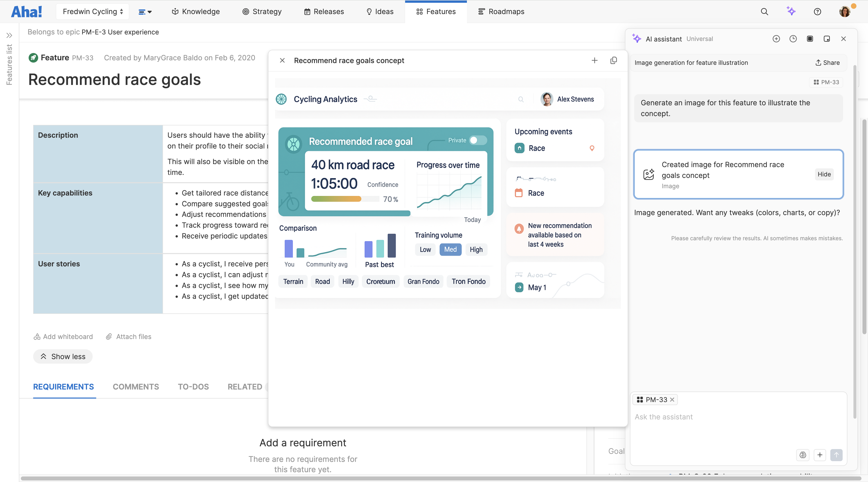The width and height of the screenshot is (868, 482).
Task: Open the Add whiteboard option
Action: click(x=63, y=336)
